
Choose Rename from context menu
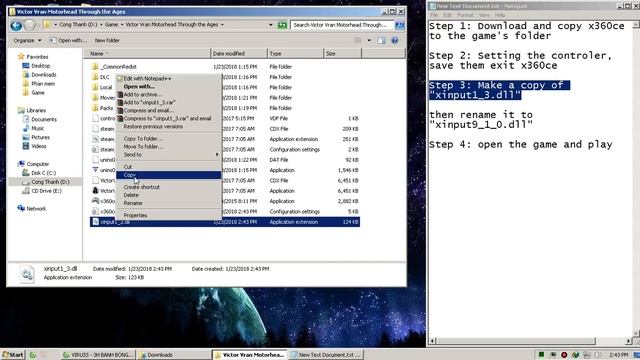169,203
